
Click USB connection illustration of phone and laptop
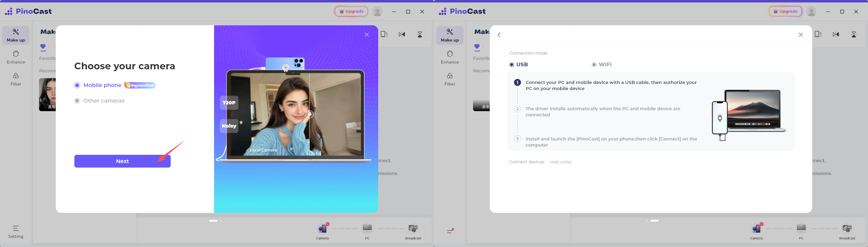pos(749,115)
